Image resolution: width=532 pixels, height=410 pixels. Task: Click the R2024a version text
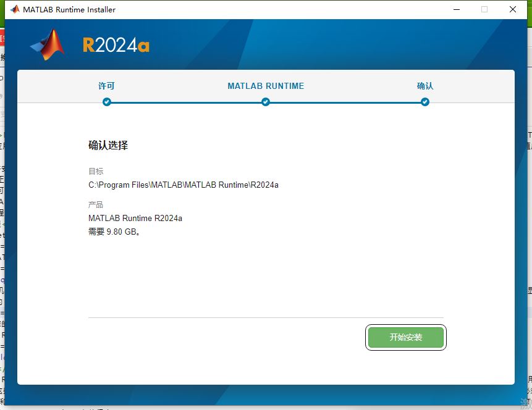(116, 46)
